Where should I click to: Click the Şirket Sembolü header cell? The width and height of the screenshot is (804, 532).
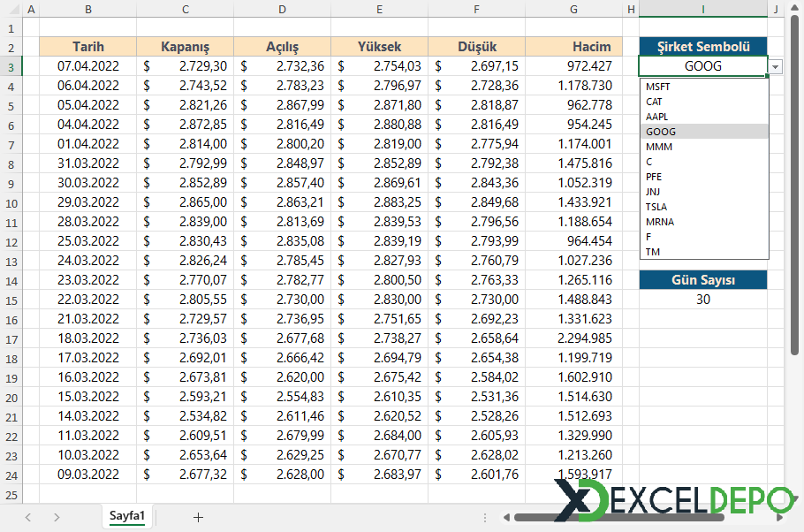pyautogui.click(x=703, y=47)
